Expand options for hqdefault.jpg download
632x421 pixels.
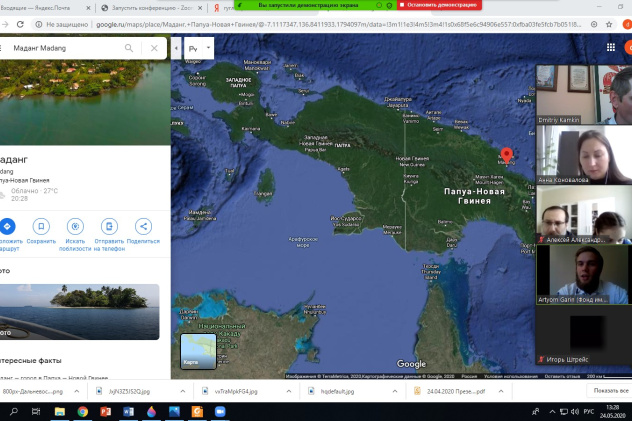coord(393,392)
